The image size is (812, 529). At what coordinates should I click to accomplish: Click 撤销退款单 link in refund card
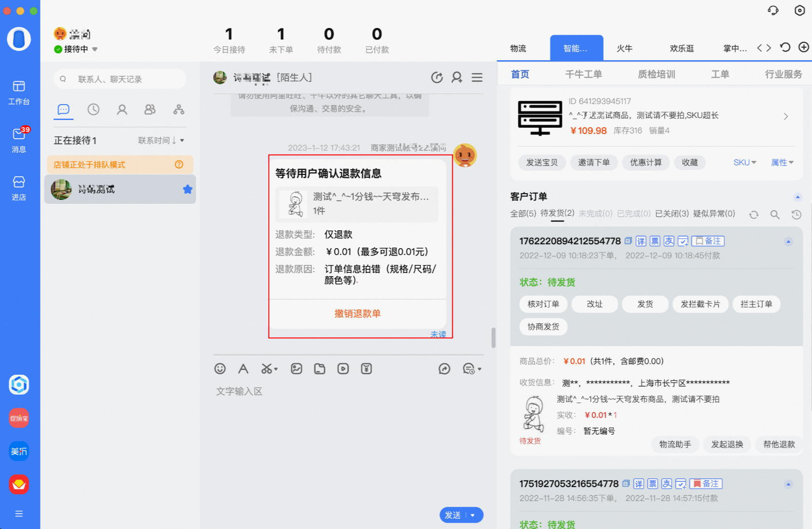point(357,314)
